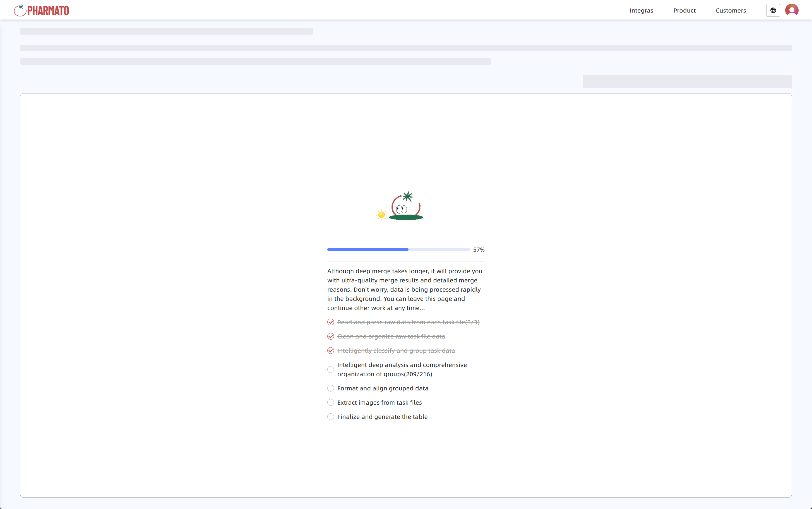
Task: Click the 57% progress label
Action: point(479,249)
